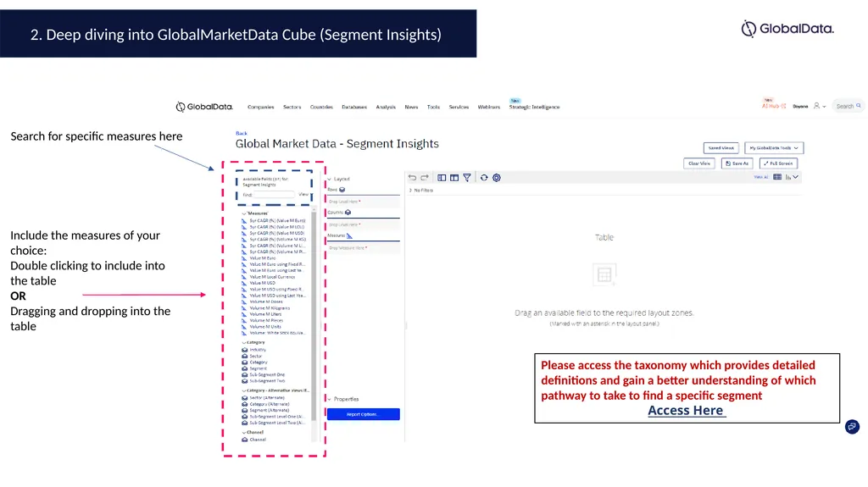Open the Databases menu
This screenshot has width=868, height=487.
pyautogui.click(x=354, y=108)
